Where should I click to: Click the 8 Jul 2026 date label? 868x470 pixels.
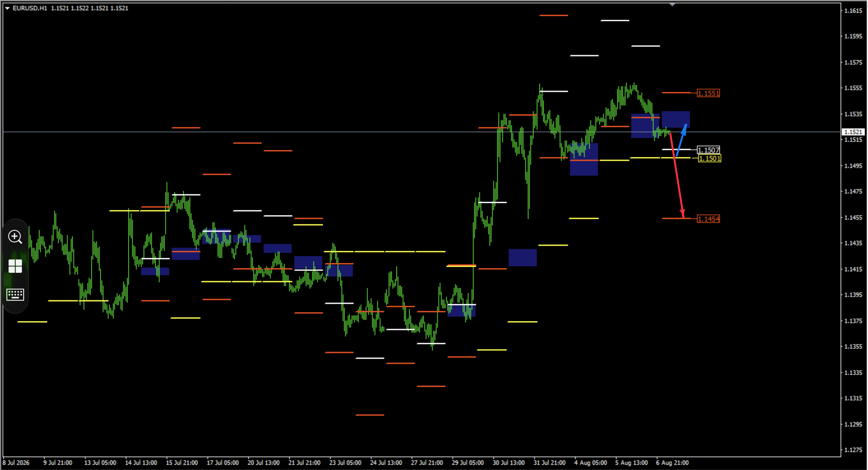coord(16,463)
